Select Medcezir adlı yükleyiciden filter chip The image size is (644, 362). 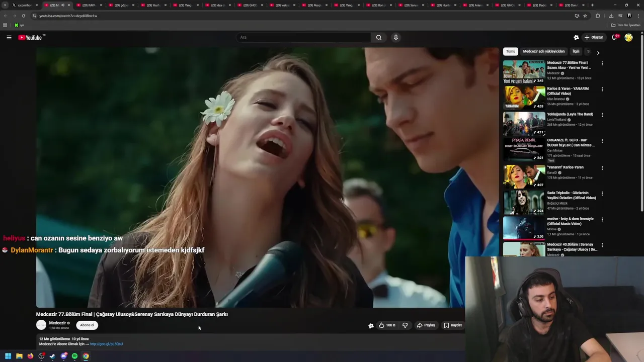tap(544, 51)
